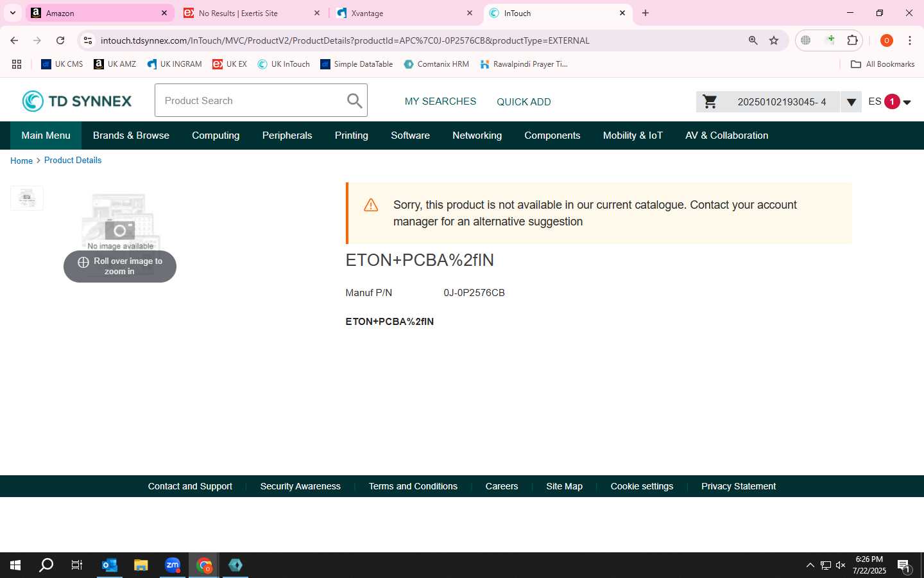Open Brands & Browse menu

[x=131, y=136]
